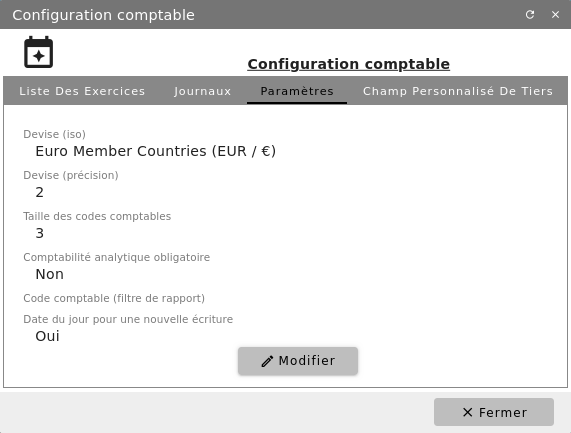Click the X icon inside Fermer button

pos(467,412)
